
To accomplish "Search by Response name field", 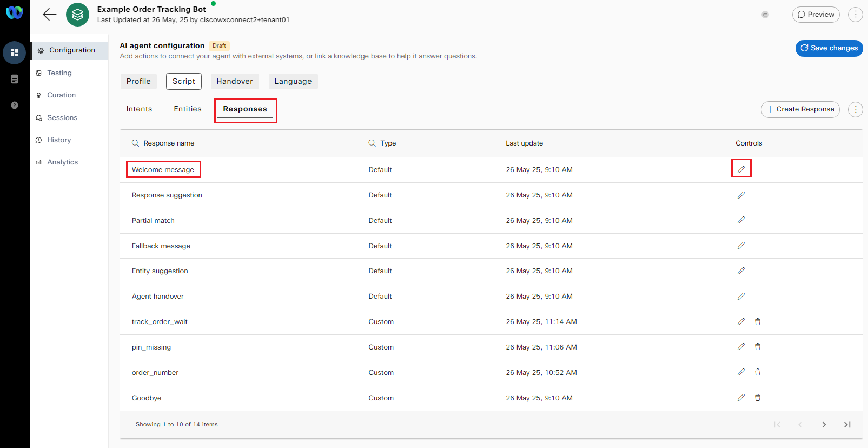I will point(168,143).
